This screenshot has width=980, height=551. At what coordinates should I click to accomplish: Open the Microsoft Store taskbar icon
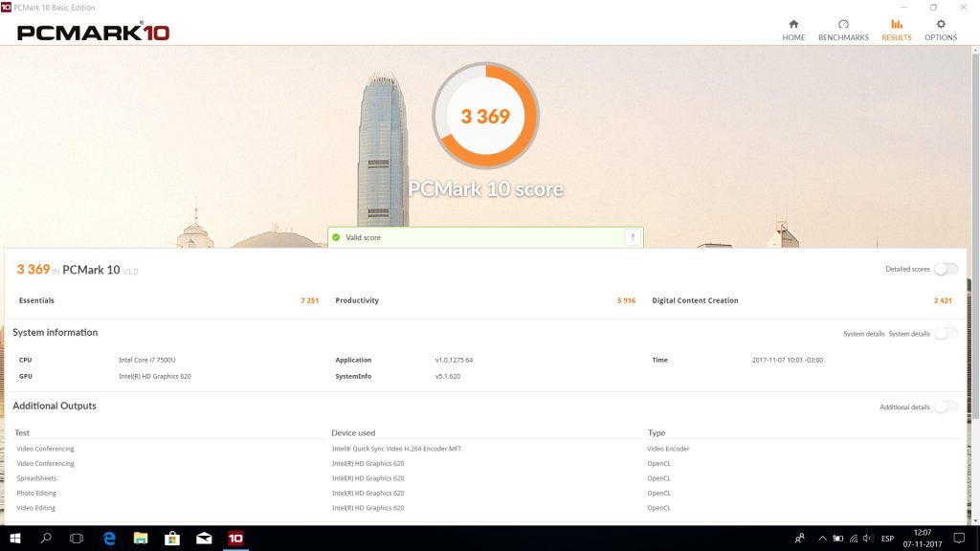point(172,539)
